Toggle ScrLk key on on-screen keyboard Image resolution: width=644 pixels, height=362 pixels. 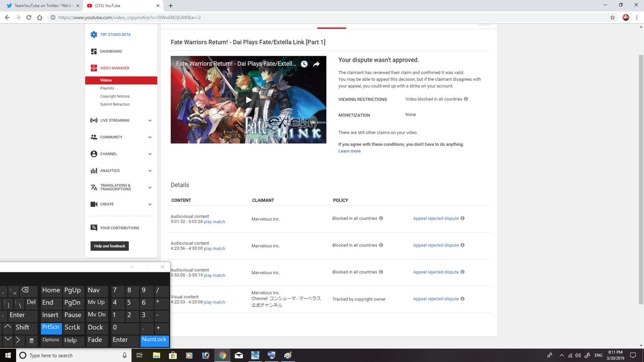72,327
